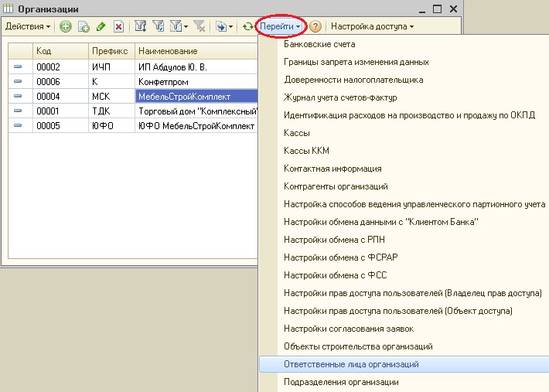Select access rights settings (Владелец прав доступа)

404,293
